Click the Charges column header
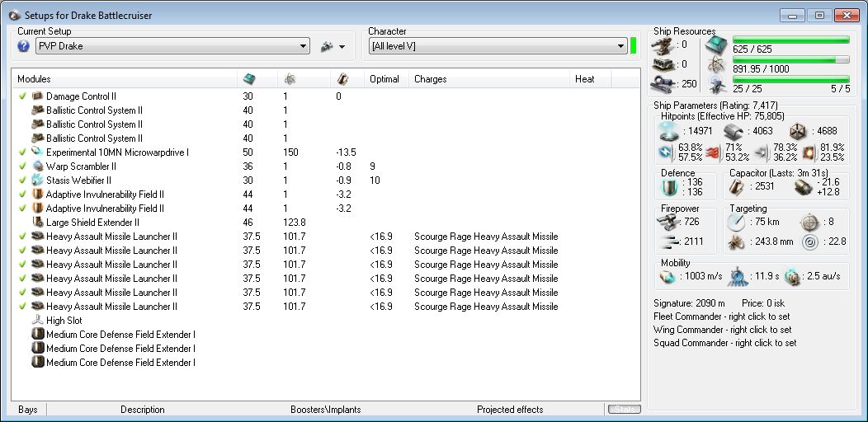 (x=430, y=79)
